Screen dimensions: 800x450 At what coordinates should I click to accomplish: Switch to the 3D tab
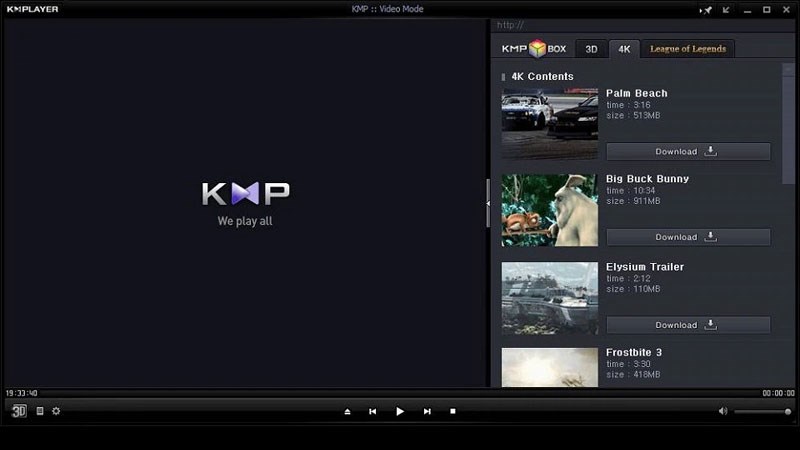[591, 49]
